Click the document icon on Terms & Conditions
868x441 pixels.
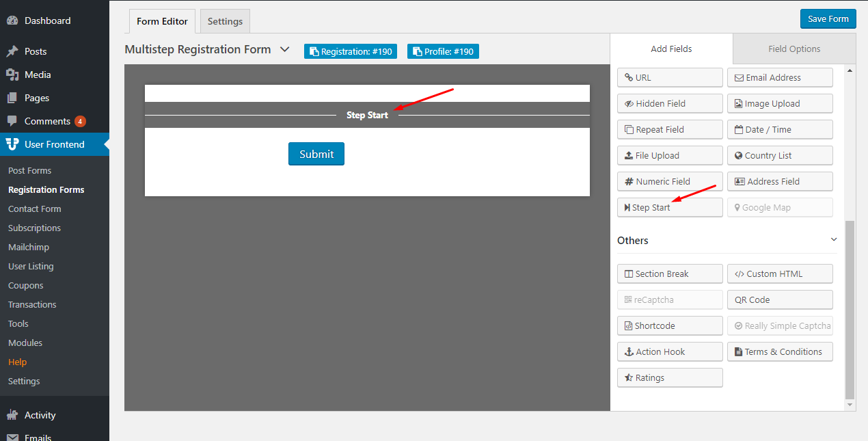[739, 352]
